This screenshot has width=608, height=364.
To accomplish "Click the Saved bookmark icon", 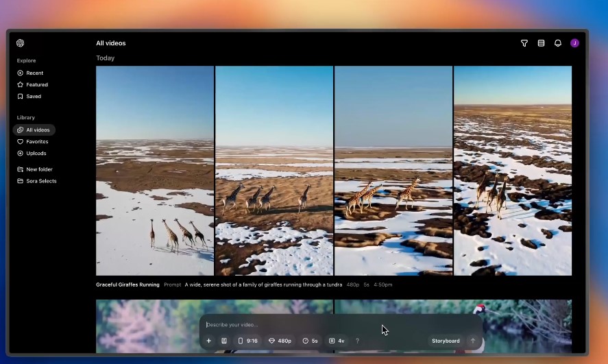I will pyautogui.click(x=20, y=96).
